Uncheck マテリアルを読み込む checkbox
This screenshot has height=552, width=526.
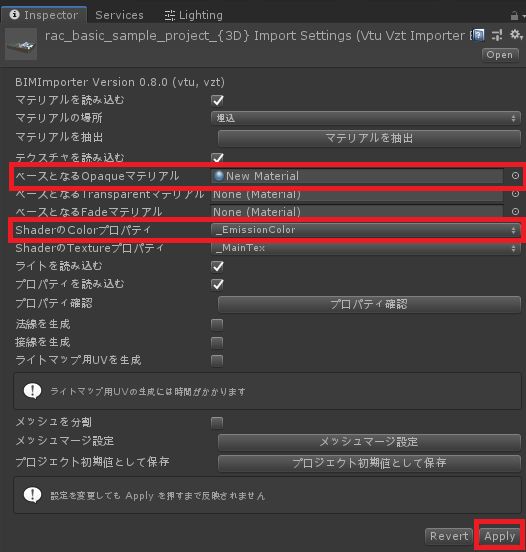pos(217,101)
